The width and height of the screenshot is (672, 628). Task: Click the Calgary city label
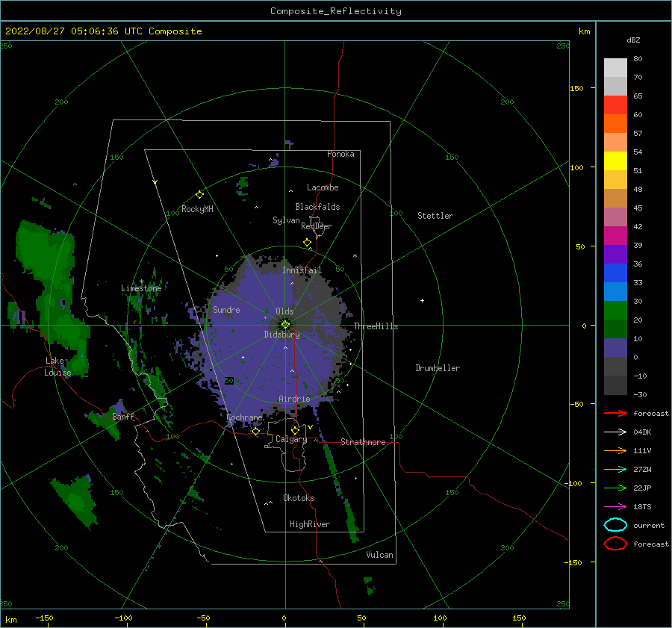[291, 439]
